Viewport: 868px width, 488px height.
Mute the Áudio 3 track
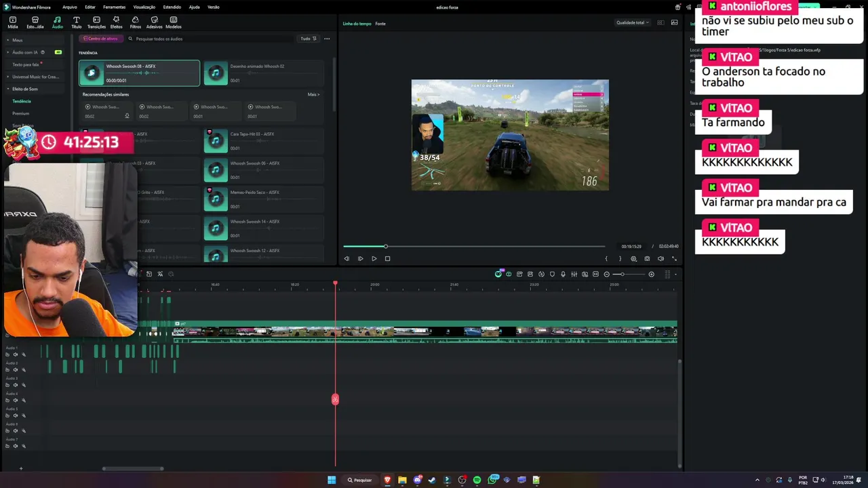pos(15,385)
